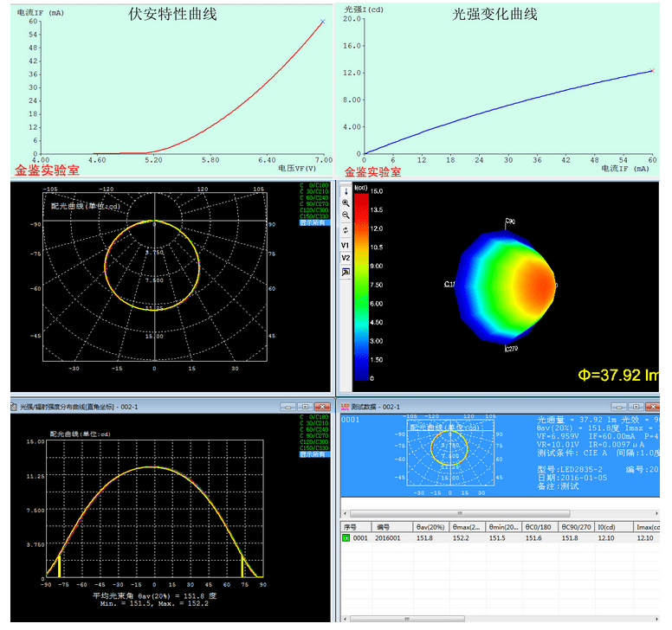Sort by the 编号 column header

393,527
